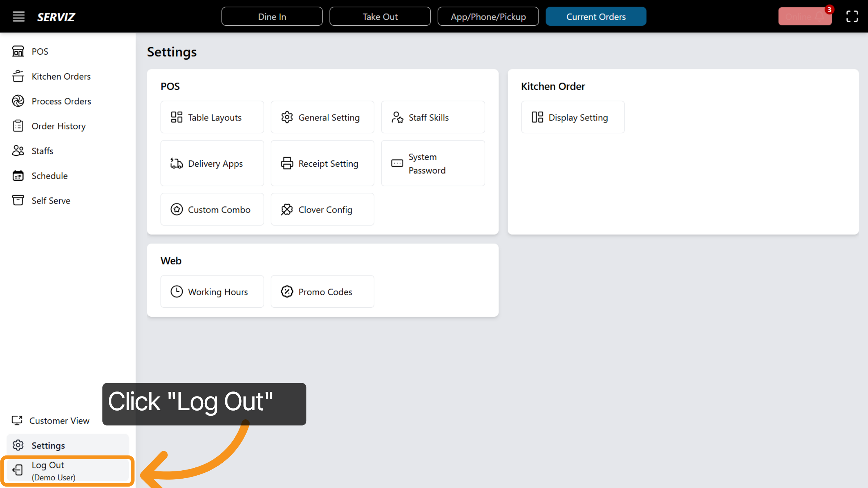Open Kitchen Order Display Setting

point(573,117)
